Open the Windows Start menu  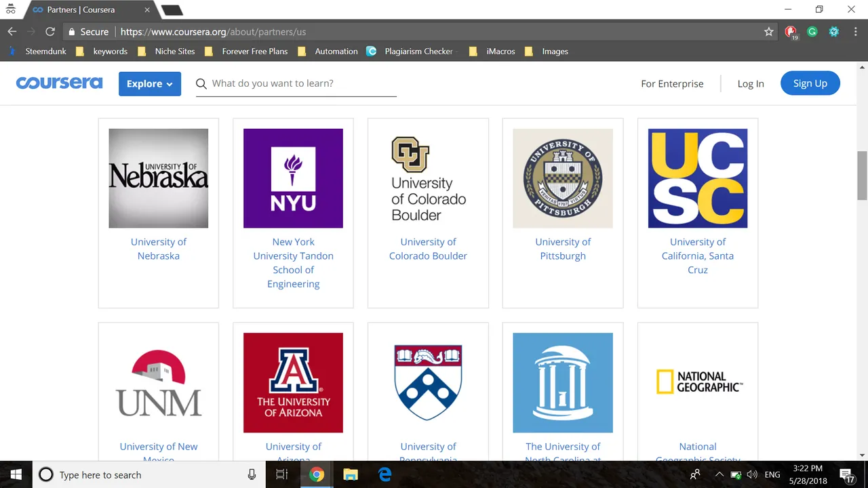pos(16,475)
